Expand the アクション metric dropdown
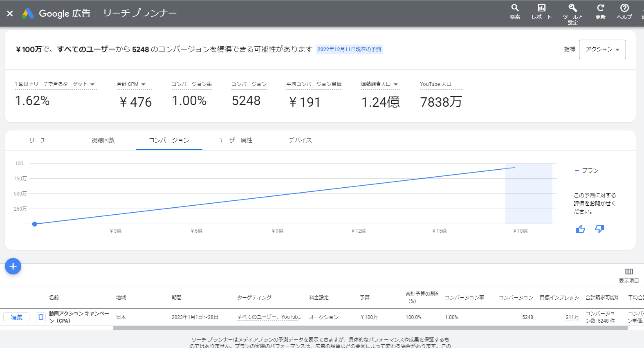 pyautogui.click(x=602, y=49)
